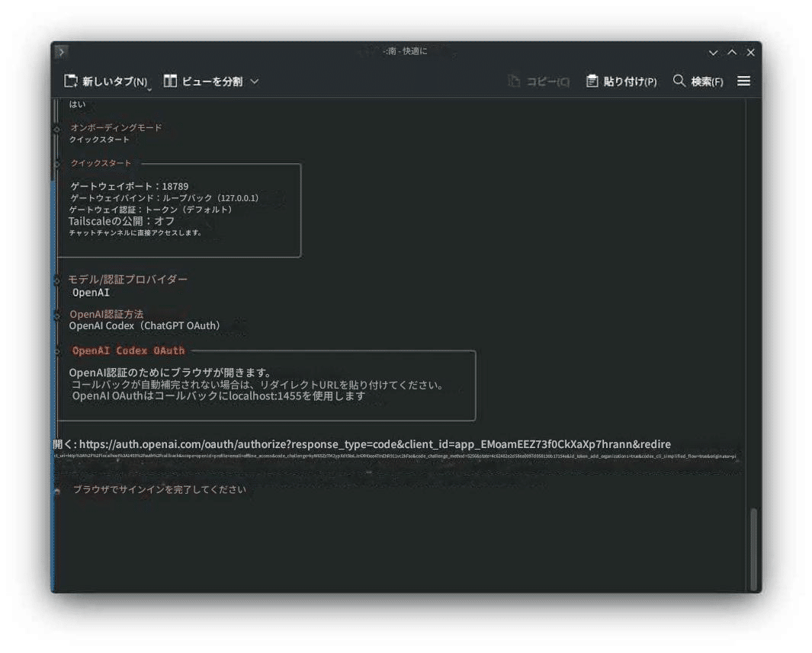The image size is (812, 653).
Task: Open the hamburger menu icon
Action: pos(744,82)
